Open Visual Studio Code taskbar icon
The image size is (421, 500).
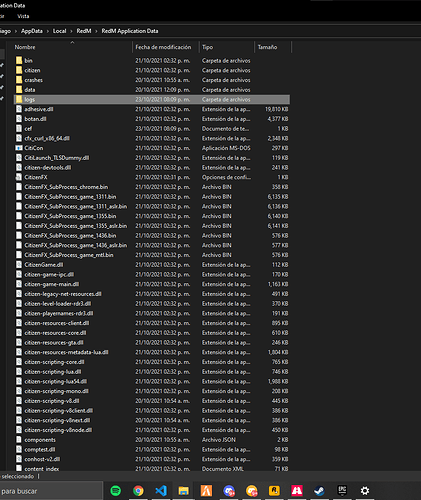161,490
